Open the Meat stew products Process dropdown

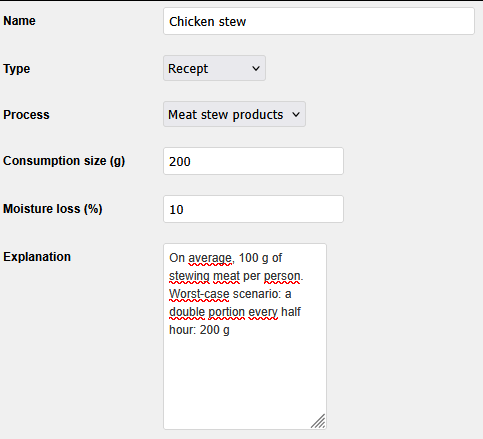click(x=234, y=114)
